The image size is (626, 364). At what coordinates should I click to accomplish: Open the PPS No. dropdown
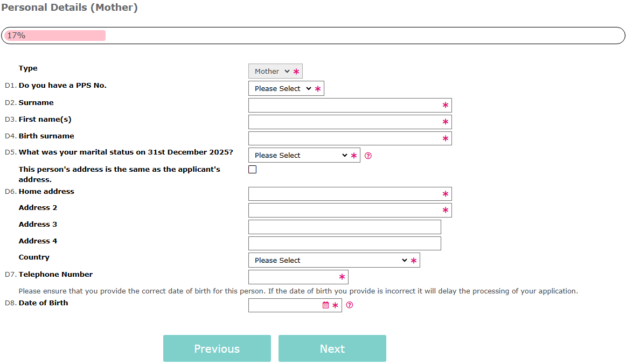pyautogui.click(x=282, y=89)
